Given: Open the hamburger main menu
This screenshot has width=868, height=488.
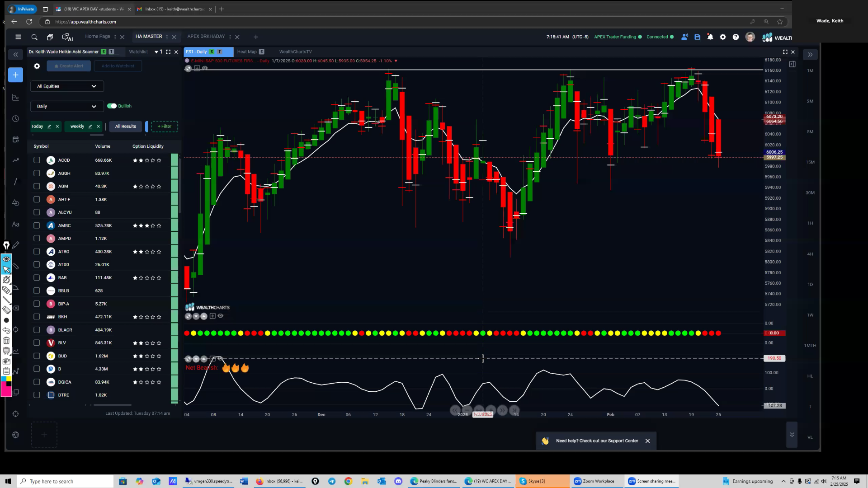Looking at the screenshot, I should coord(18,37).
